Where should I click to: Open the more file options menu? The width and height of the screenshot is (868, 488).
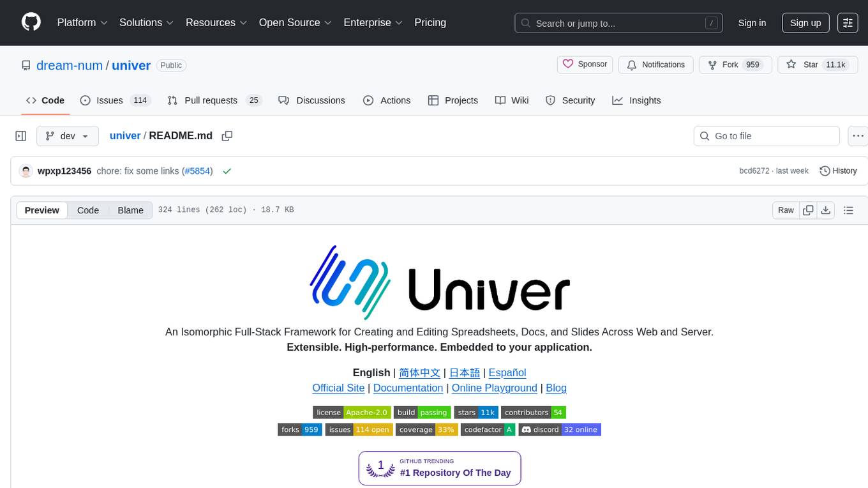pos(858,136)
